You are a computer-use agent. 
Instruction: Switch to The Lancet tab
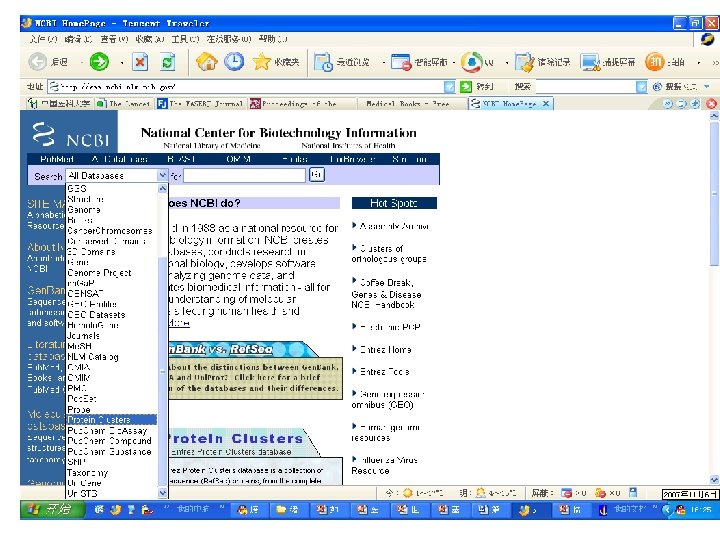point(124,104)
